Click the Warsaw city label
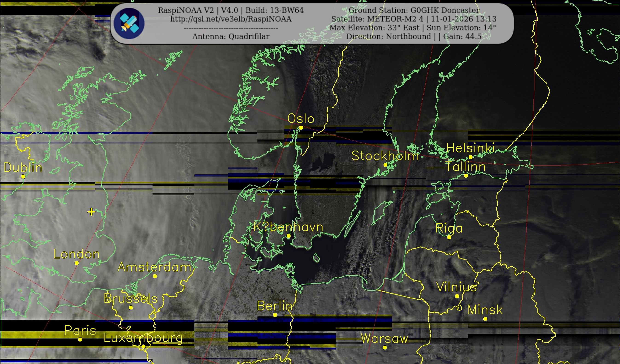This screenshot has height=364, width=620. [x=384, y=338]
